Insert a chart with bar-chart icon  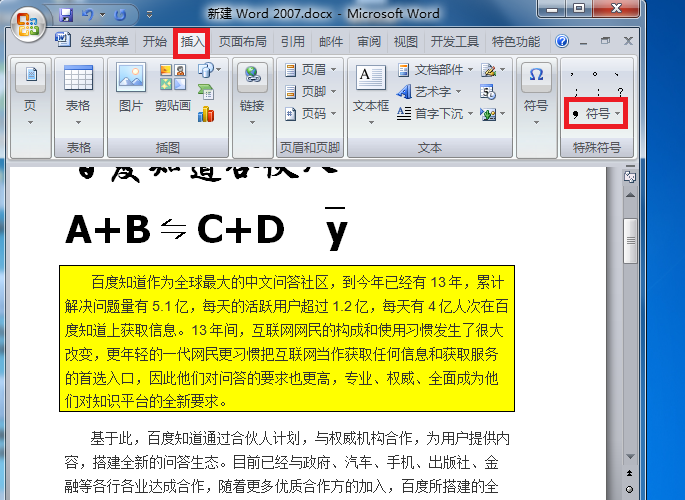(x=206, y=114)
